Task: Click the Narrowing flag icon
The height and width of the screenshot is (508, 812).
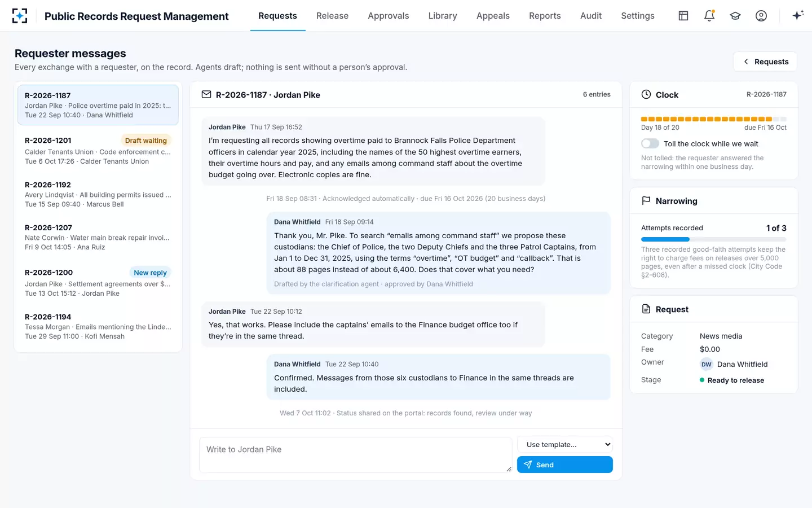Action: (x=646, y=201)
